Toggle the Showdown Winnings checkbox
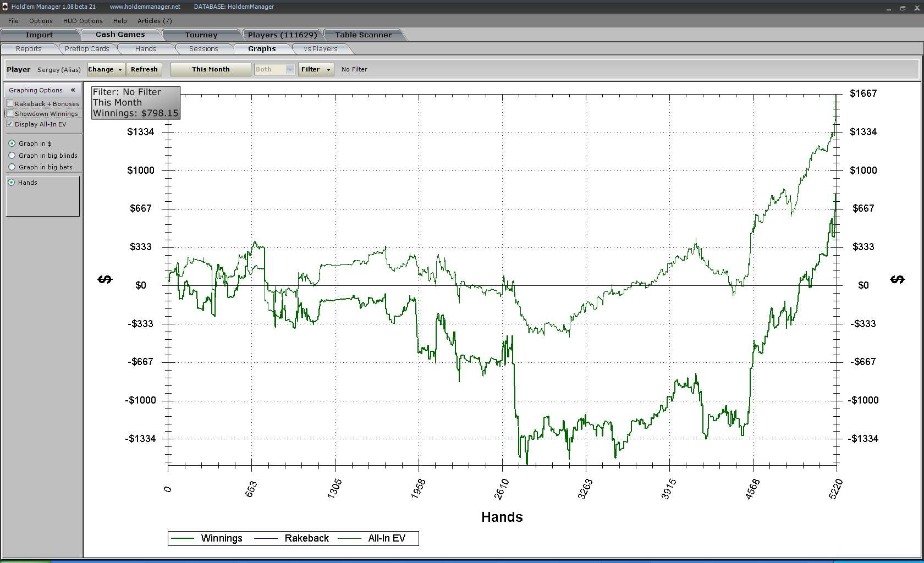The height and width of the screenshot is (563, 924). 10,114
